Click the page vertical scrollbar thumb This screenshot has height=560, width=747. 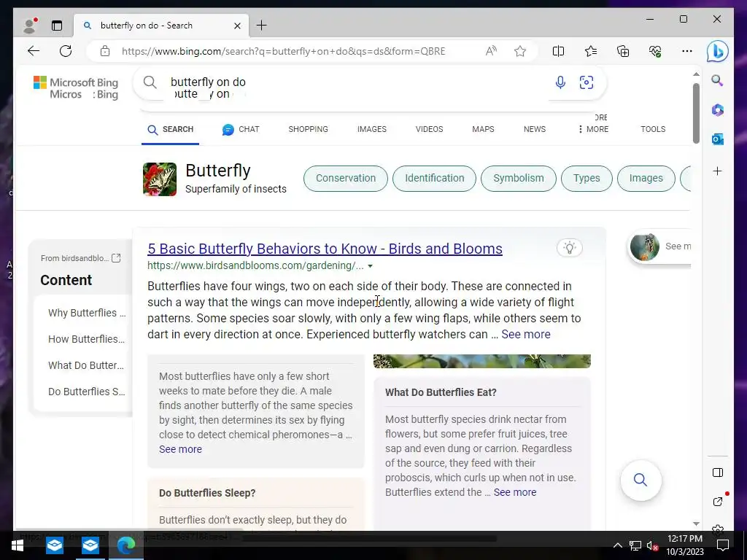[x=696, y=113]
